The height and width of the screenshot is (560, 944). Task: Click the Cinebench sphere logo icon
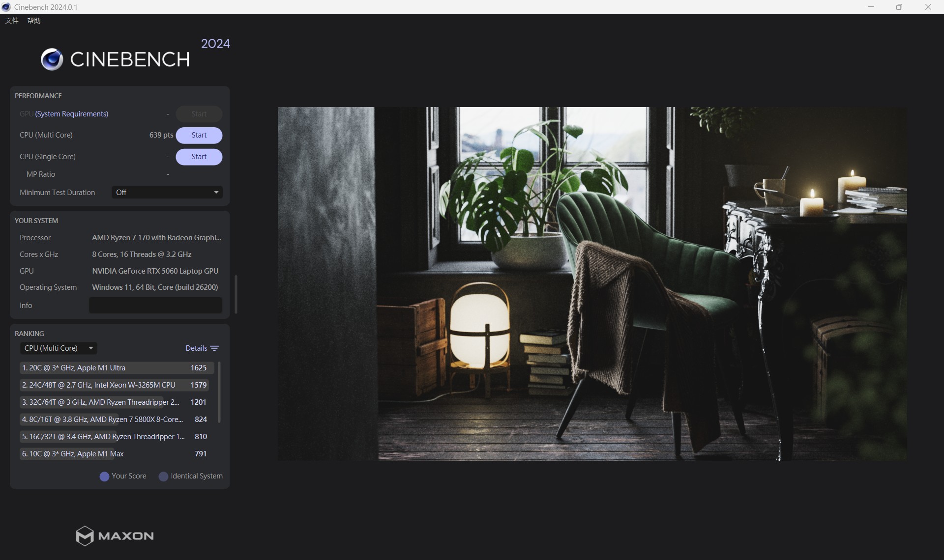[x=52, y=59]
